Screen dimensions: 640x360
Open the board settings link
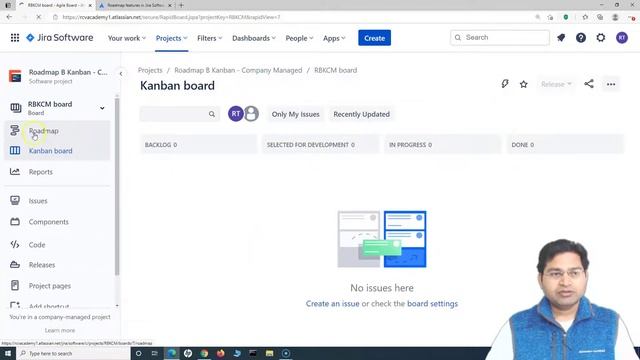(x=432, y=304)
